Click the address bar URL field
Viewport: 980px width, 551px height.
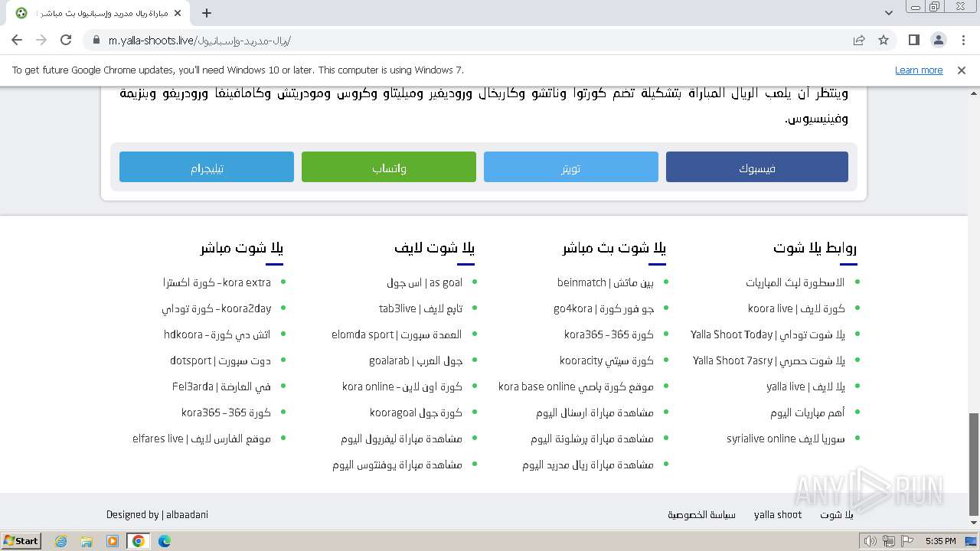coord(475,41)
